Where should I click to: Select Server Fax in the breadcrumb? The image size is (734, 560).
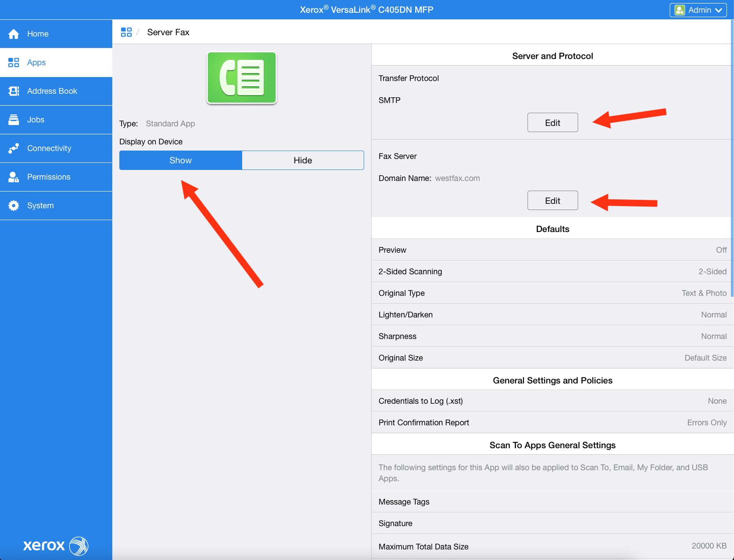pos(168,32)
